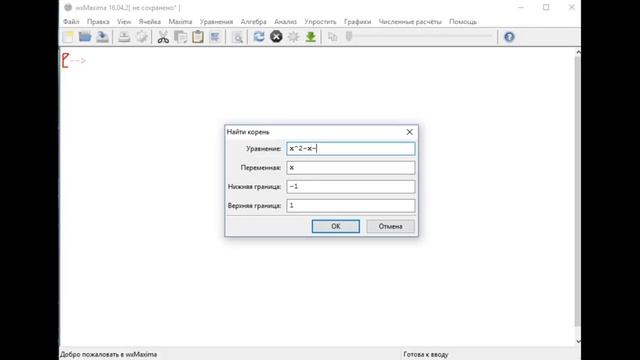Click the gray starburst toolbar icon
This screenshot has height=360, width=640.
pyautogui.click(x=293, y=37)
